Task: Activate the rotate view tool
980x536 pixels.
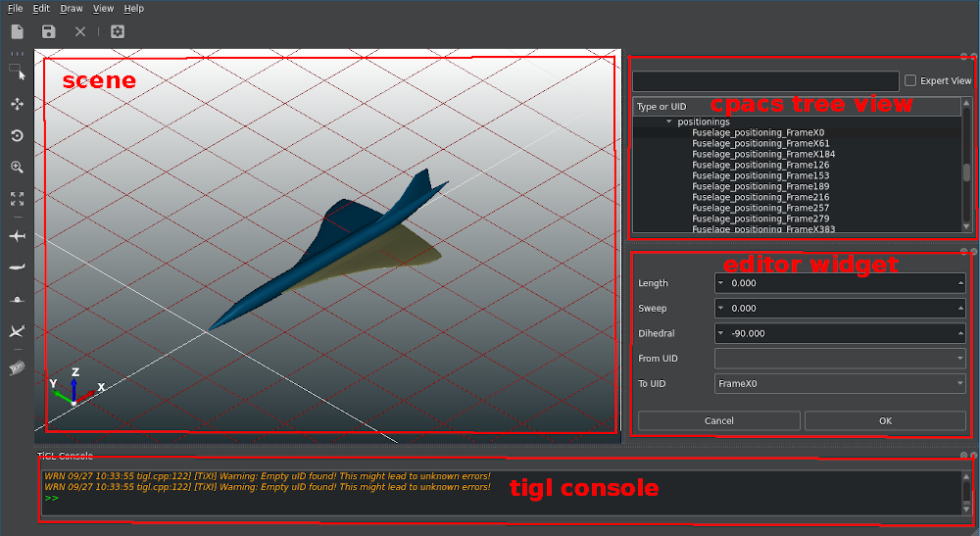Action: (x=17, y=135)
